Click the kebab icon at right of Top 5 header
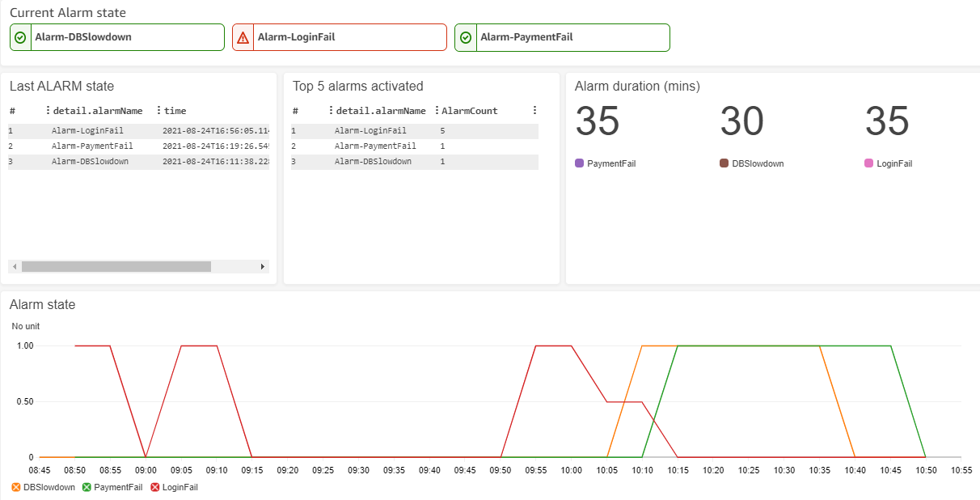 pyautogui.click(x=534, y=110)
